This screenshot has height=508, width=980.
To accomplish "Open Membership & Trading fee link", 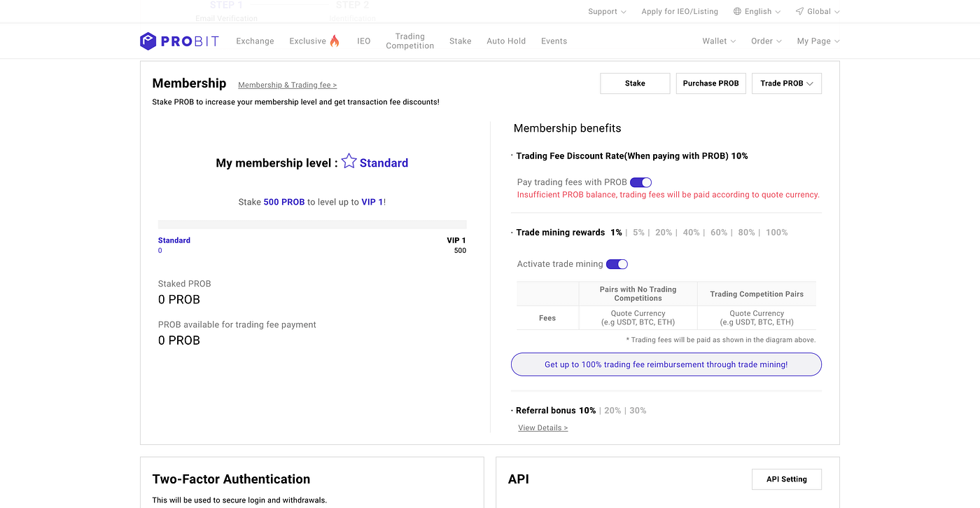I will 288,85.
